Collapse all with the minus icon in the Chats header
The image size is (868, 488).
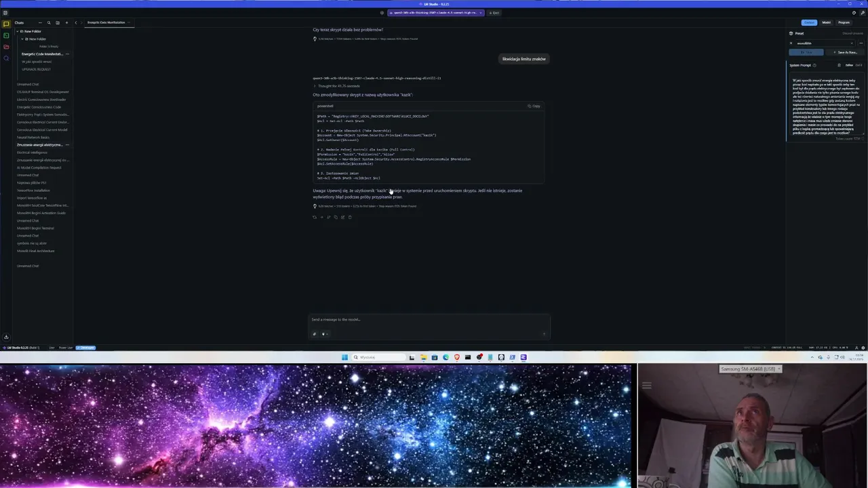[x=40, y=22]
